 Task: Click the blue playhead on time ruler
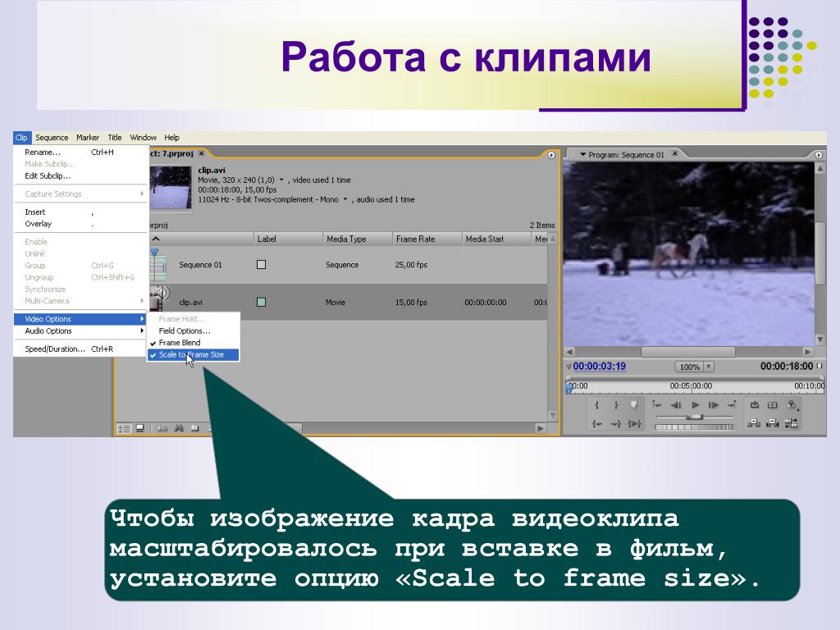[x=569, y=387]
